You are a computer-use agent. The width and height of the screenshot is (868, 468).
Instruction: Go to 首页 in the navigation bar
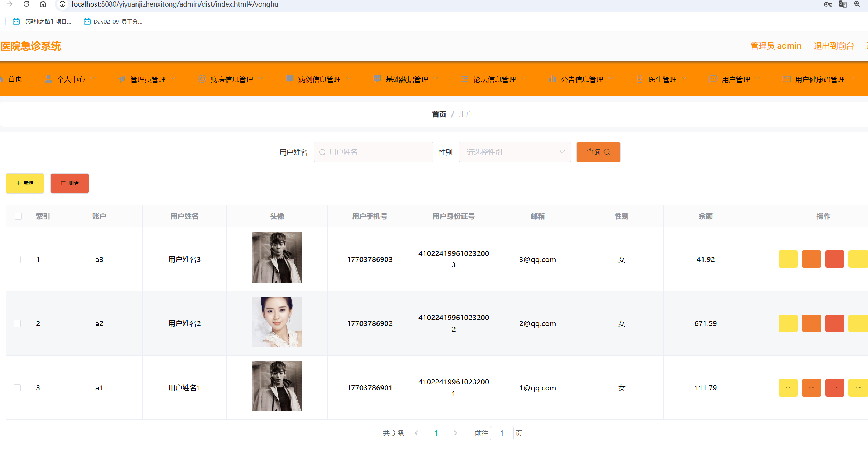pyautogui.click(x=15, y=79)
